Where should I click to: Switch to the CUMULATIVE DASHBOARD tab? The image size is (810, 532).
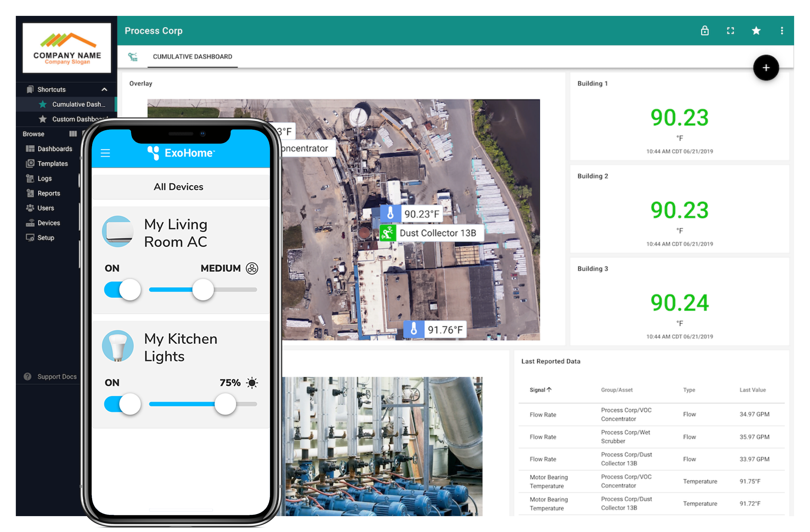[192, 56]
